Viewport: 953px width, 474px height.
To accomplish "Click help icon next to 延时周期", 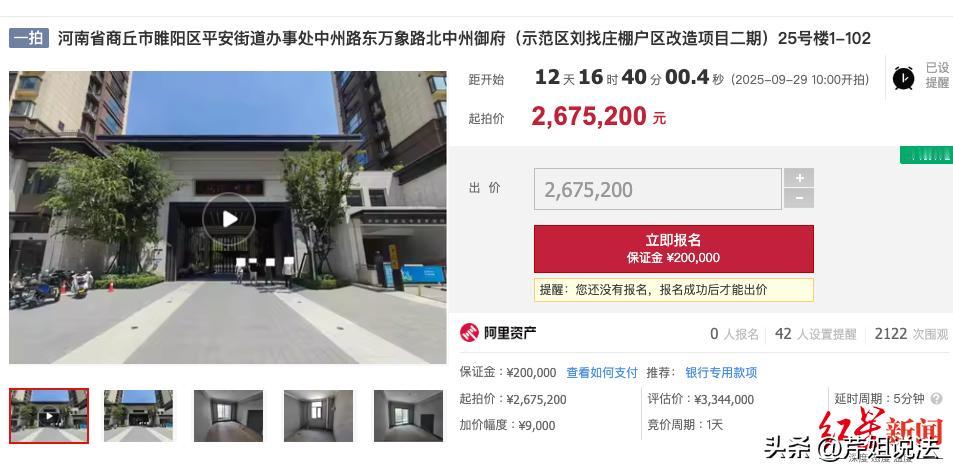I will [x=937, y=399].
